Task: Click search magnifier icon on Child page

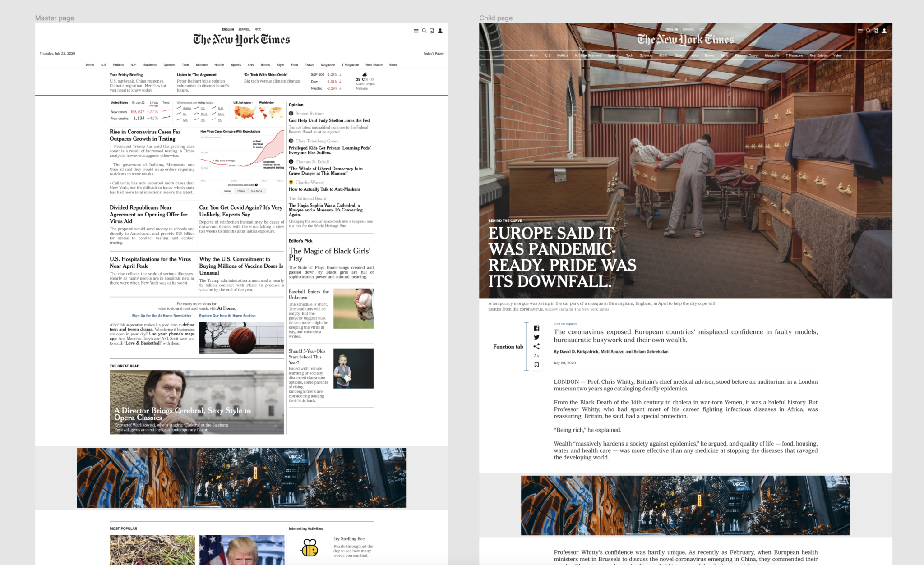Action: coord(868,31)
